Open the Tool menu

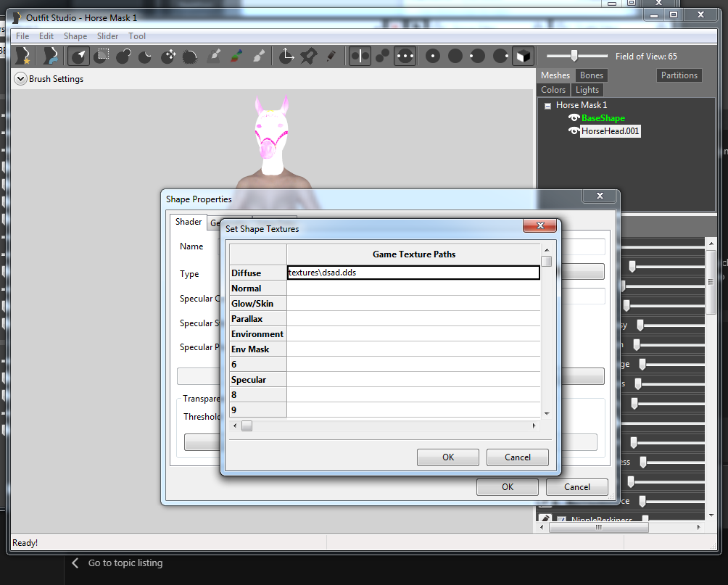click(x=137, y=36)
